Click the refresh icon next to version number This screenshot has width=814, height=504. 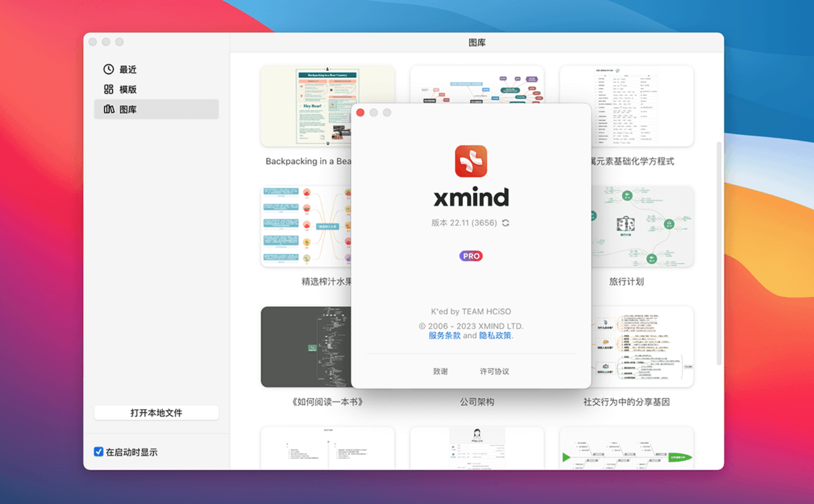tap(505, 223)
